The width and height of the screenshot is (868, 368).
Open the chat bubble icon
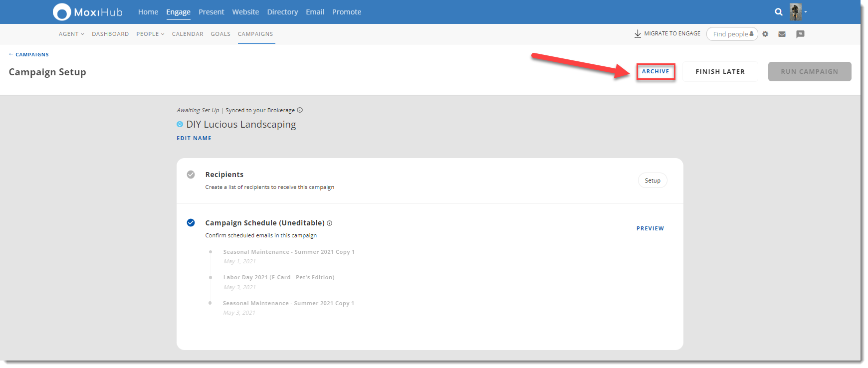pyautogui.click(x=800, y=34)
